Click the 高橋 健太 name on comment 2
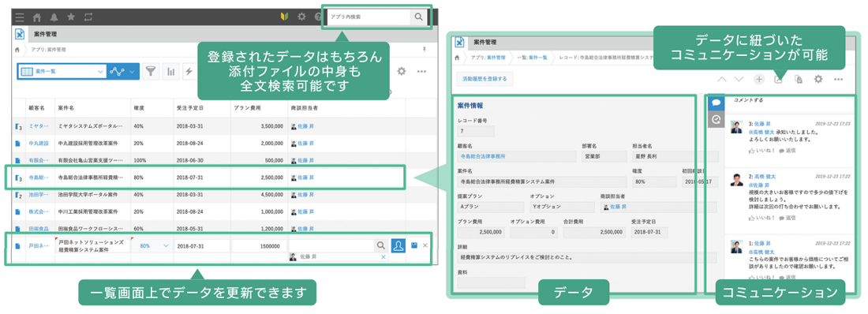The height and width of the screenshot is (314, 868). pos(765,176)
